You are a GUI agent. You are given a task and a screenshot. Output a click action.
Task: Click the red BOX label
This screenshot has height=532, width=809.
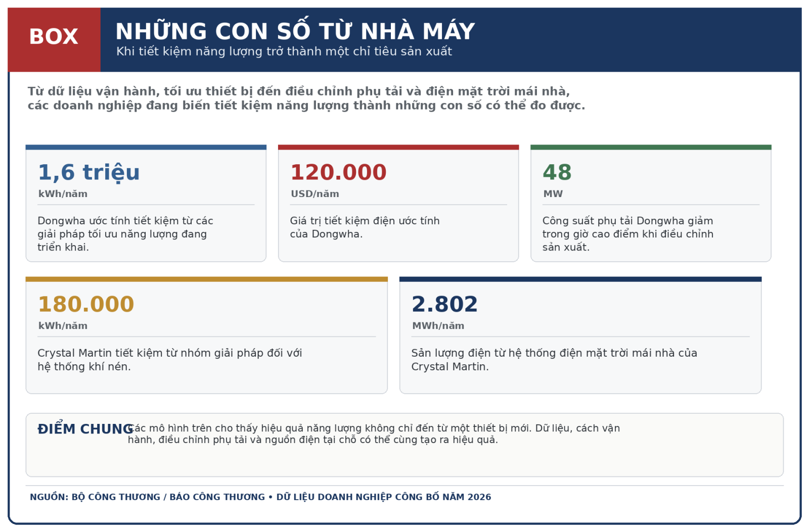point(54,37)
